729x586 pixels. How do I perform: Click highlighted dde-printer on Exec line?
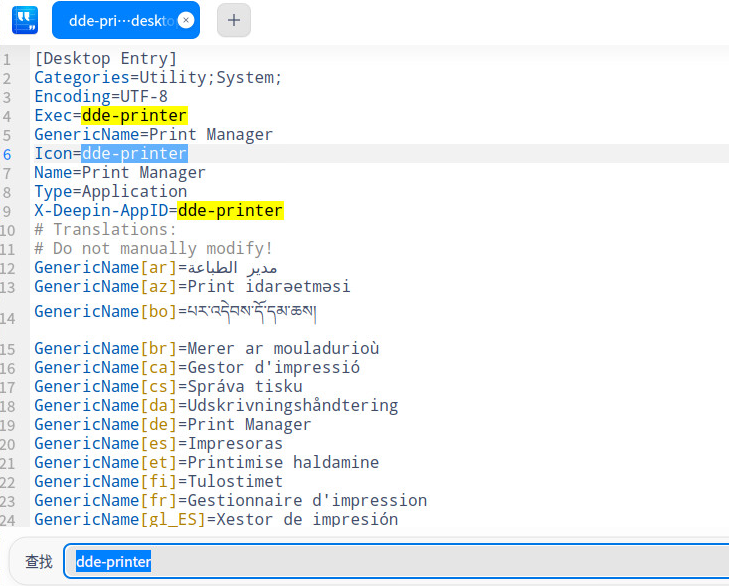click(x=134, y=116)
